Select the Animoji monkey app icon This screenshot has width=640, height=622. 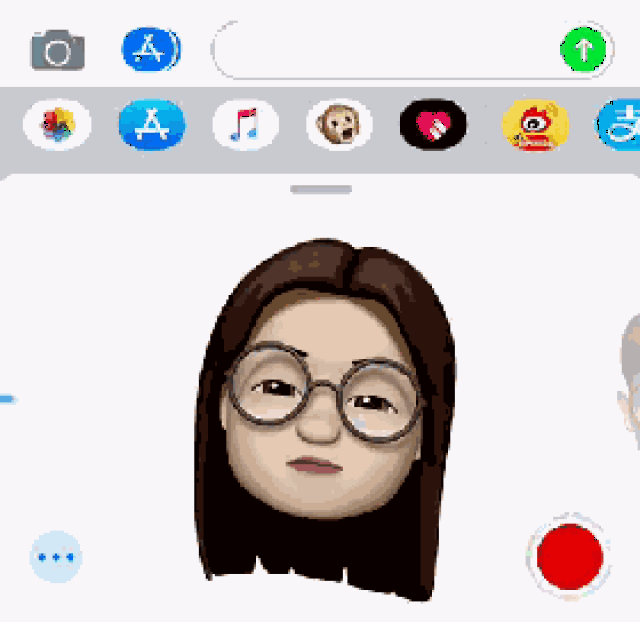339,124
